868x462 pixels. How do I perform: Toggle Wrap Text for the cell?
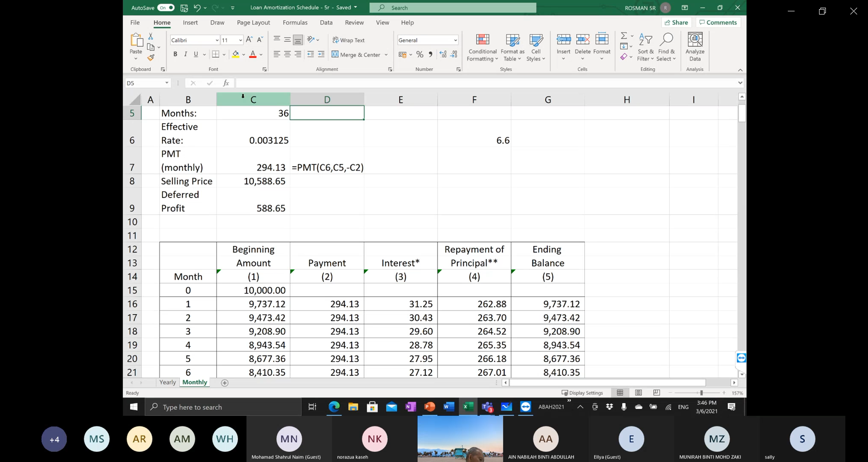click(348, 40)
